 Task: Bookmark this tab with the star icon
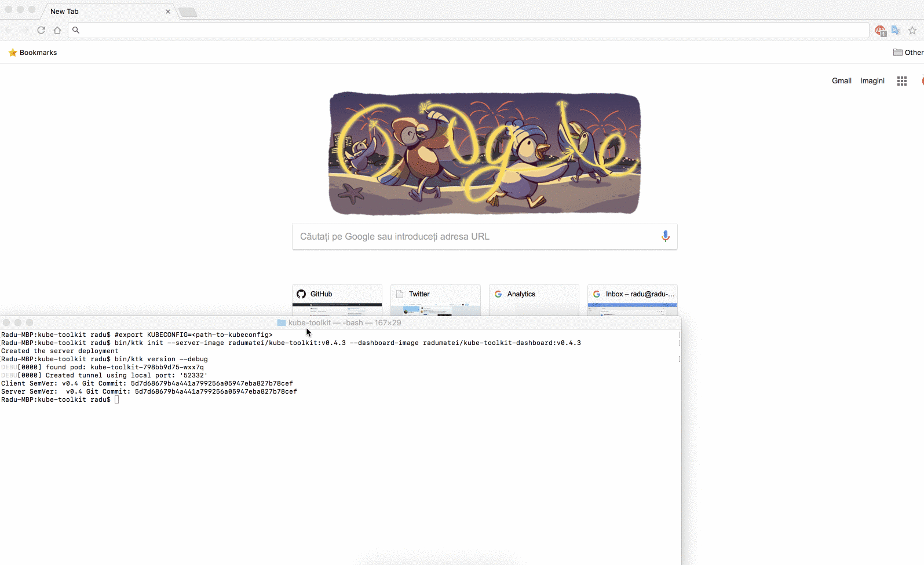coord(912,31)
